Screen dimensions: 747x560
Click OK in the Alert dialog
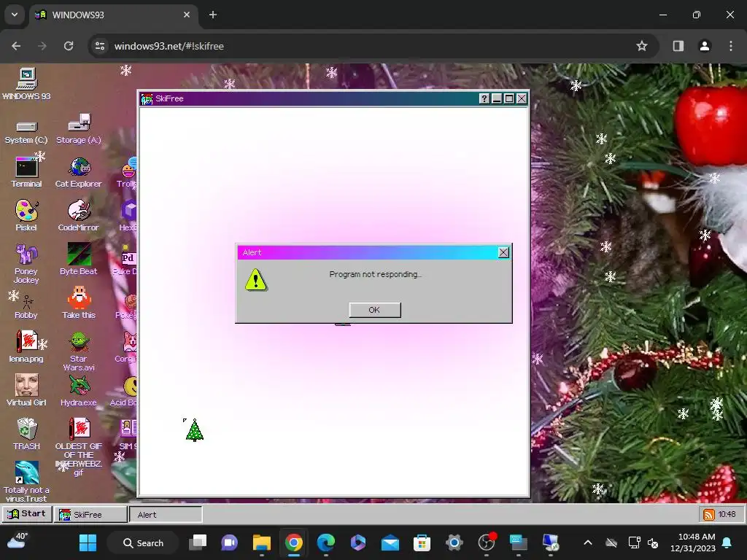(375, 310)
